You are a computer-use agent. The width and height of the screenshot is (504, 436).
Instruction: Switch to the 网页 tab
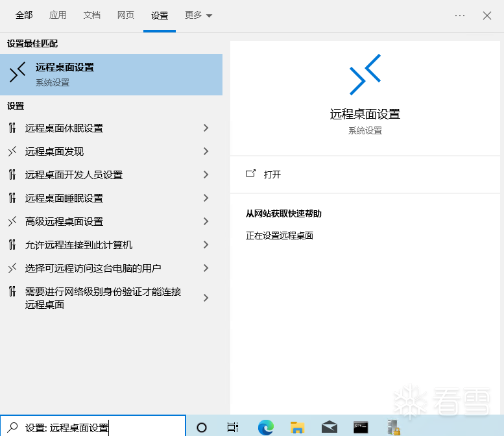pos(126,15)
